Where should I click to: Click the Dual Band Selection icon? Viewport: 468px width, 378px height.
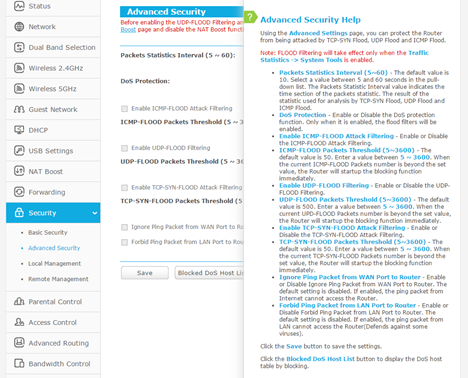point(19,47)
